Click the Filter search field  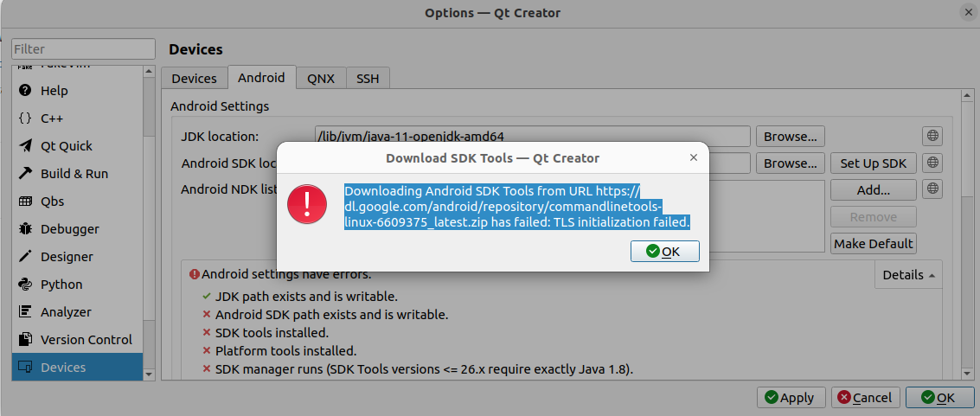[83, 48]
